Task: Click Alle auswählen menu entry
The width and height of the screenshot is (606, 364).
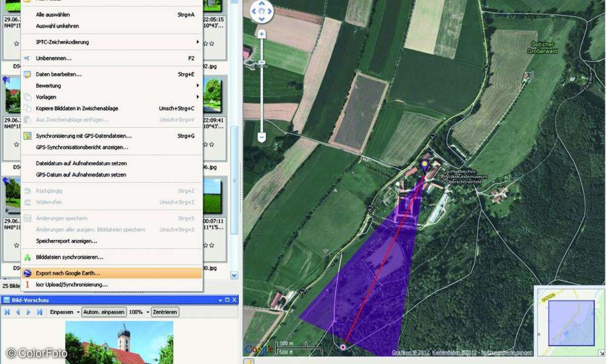Action: click(x=112, y=15)
